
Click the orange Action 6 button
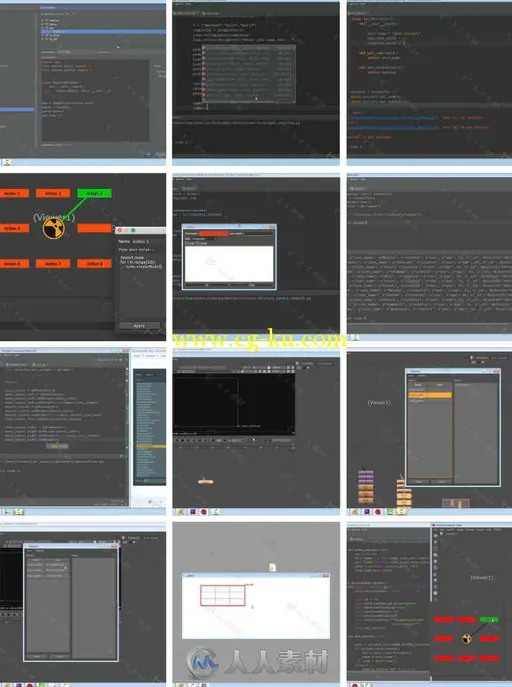(x=14, y=263)
